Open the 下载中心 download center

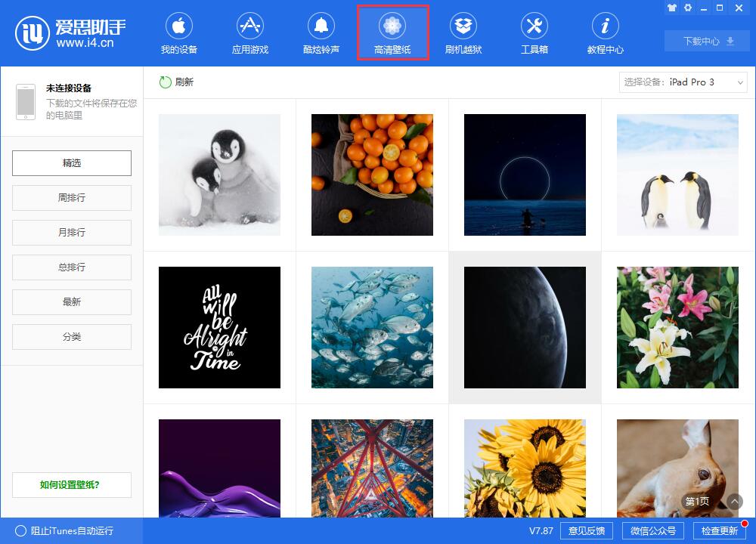pos(708,41)
